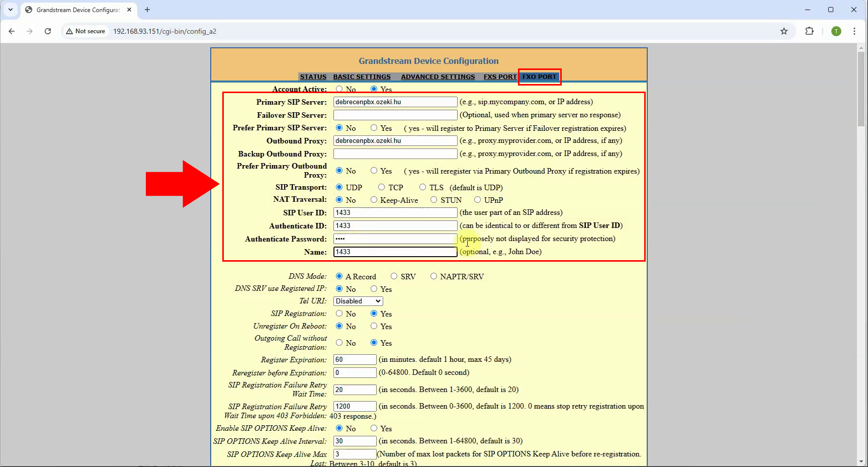Viewport: 868px width, 467px height.
Task: Click the Authenticate Password field
Action: pos(395,239)
